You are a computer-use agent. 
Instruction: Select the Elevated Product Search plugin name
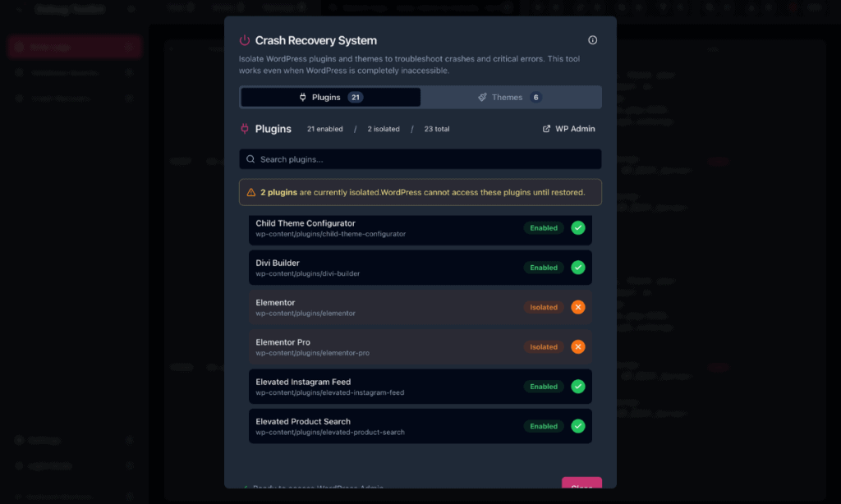(x=303, y=421)
